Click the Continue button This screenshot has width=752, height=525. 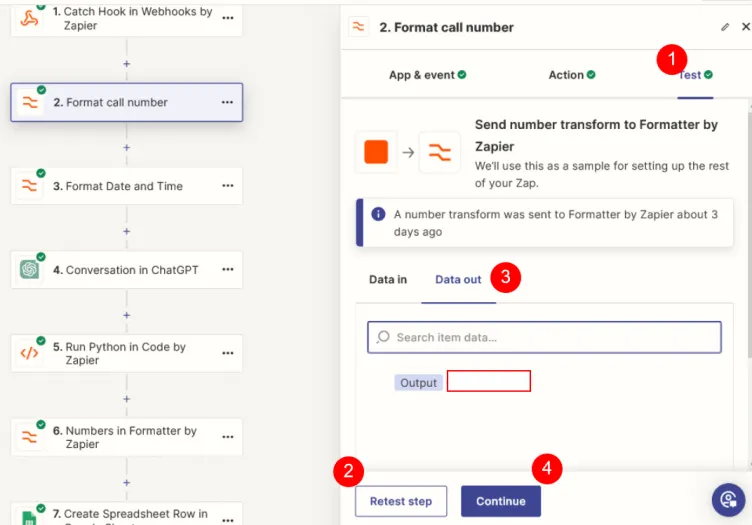coord(501,501)
